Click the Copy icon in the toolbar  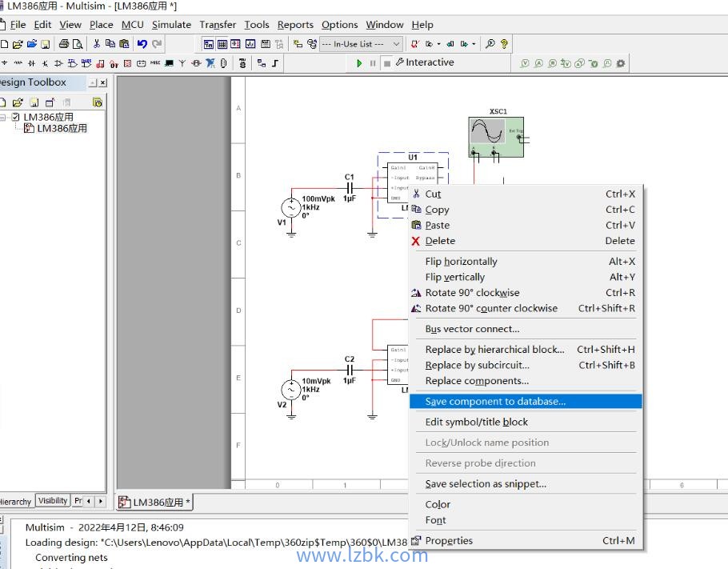point(110,44)
